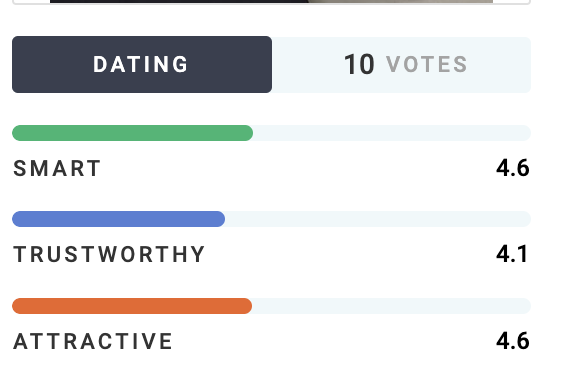
Task: Select the DATING category tab
Action: point(142,64)
